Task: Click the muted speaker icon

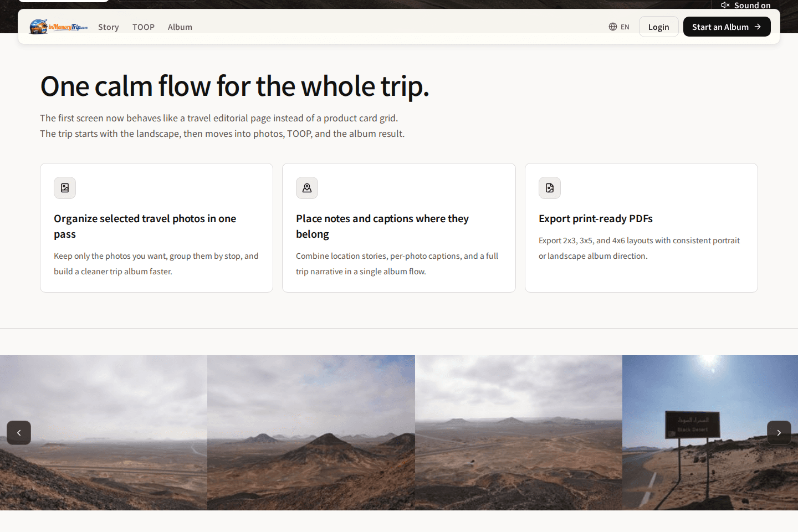Action: [725, 5]
